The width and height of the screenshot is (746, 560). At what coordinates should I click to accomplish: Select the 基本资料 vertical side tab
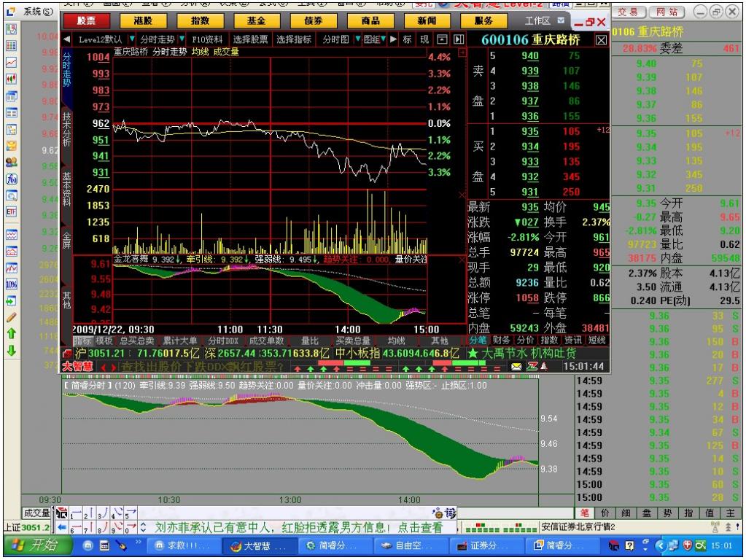coord(66,189)
